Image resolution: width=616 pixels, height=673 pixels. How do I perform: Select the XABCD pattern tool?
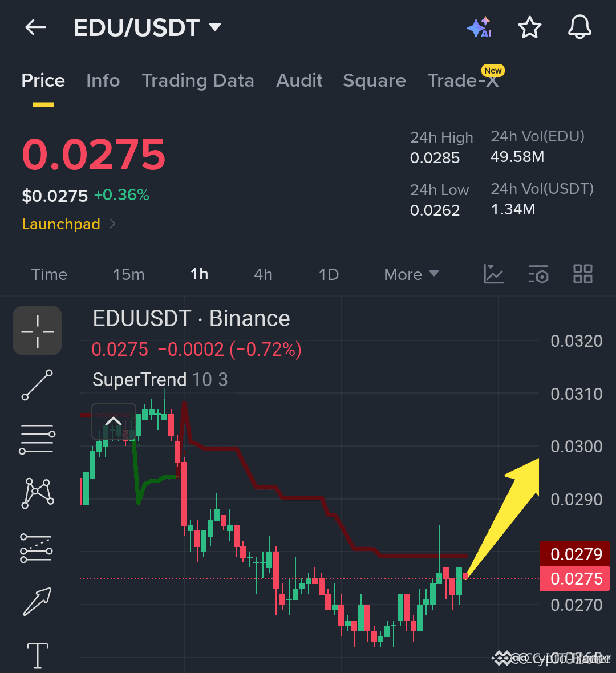(x=37, y=493)
